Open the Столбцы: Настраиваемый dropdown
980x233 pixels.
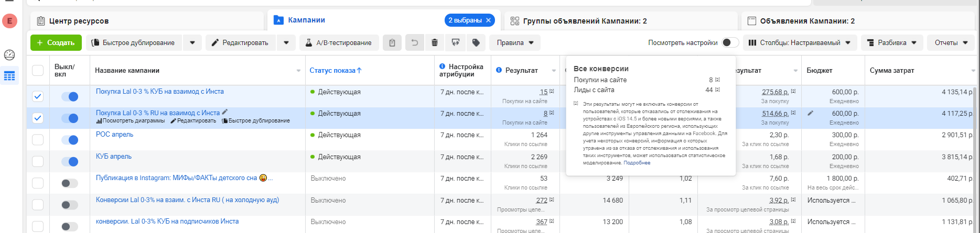(800, 43)
